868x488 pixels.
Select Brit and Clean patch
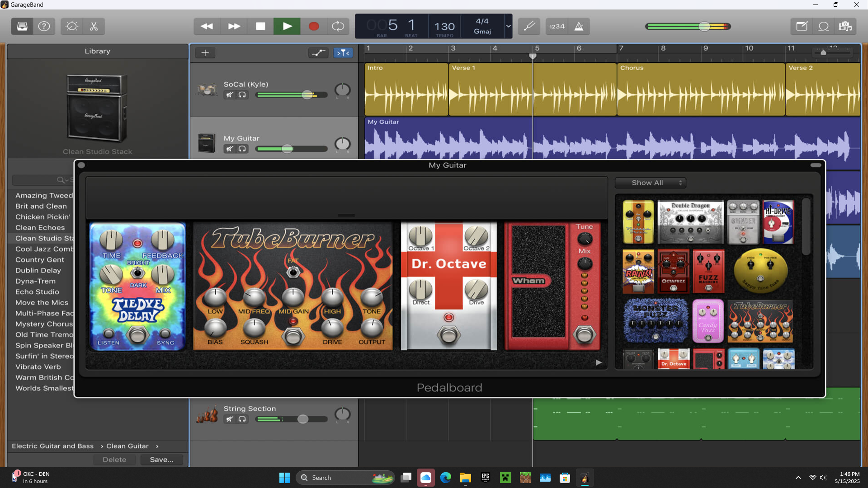tap(41, 206)
